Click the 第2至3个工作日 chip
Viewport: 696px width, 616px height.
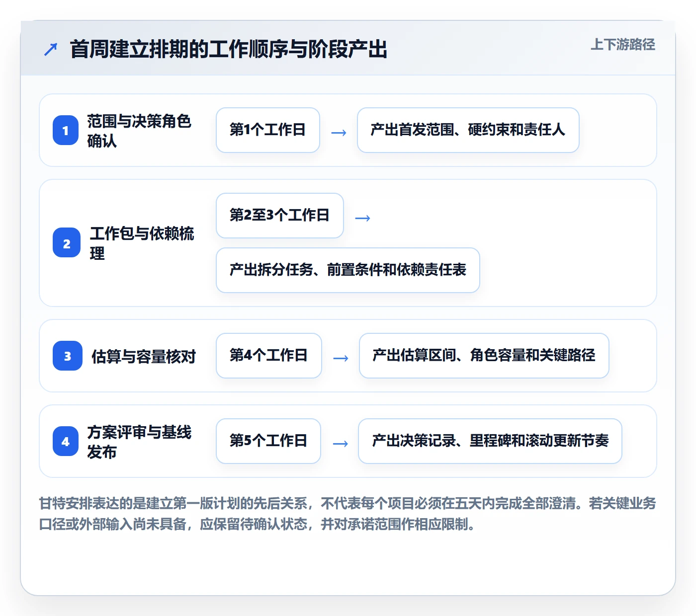280,216
